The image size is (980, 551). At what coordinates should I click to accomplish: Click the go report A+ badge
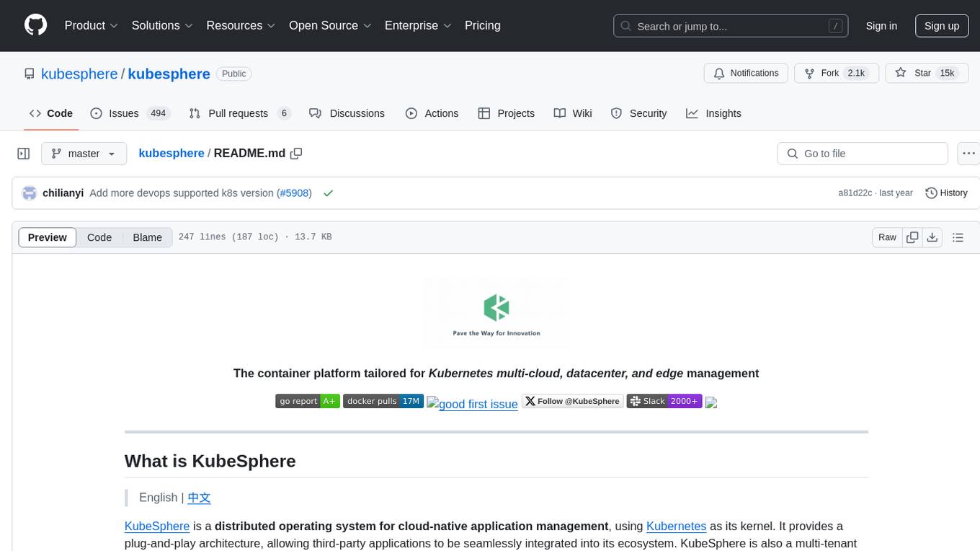[308, 401]
